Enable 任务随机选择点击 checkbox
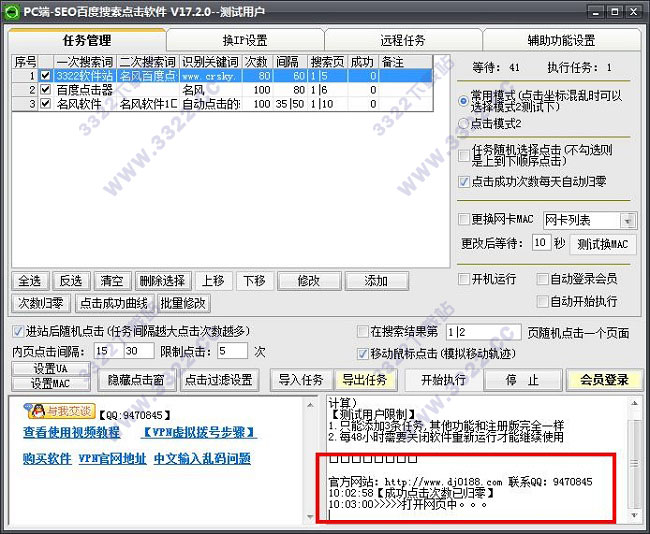The width and height of the screenshot is (650, 534). pos(463,155)
